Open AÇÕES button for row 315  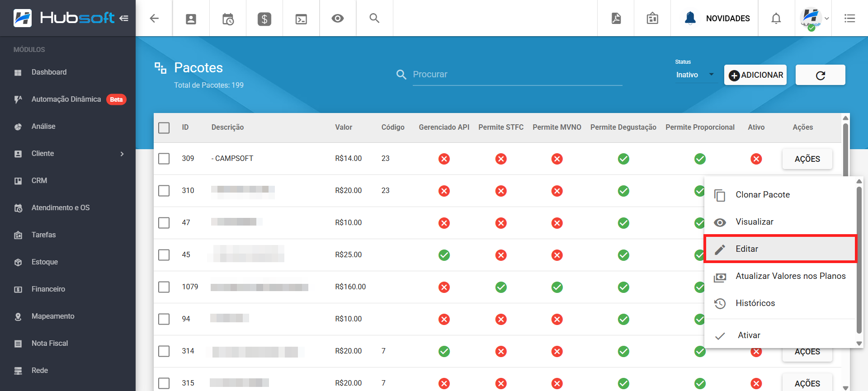pyautogui.click(x=807, y=383)
